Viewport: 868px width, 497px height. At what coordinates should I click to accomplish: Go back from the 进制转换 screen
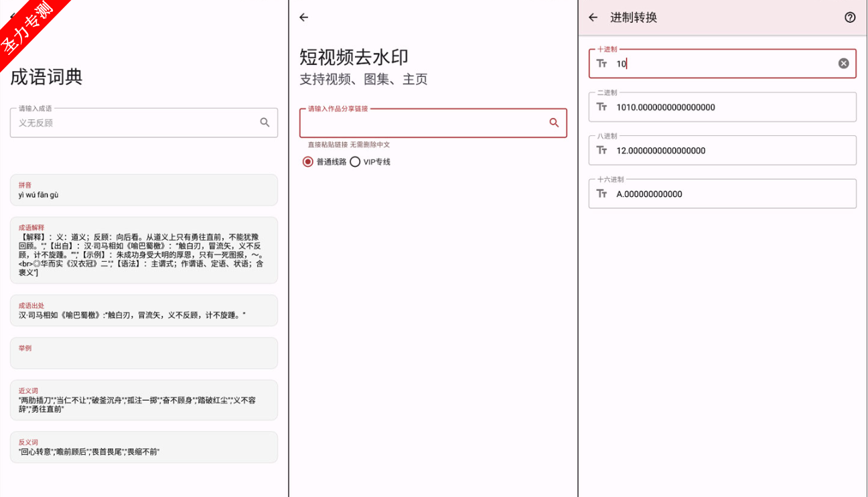tap(593, 17)
